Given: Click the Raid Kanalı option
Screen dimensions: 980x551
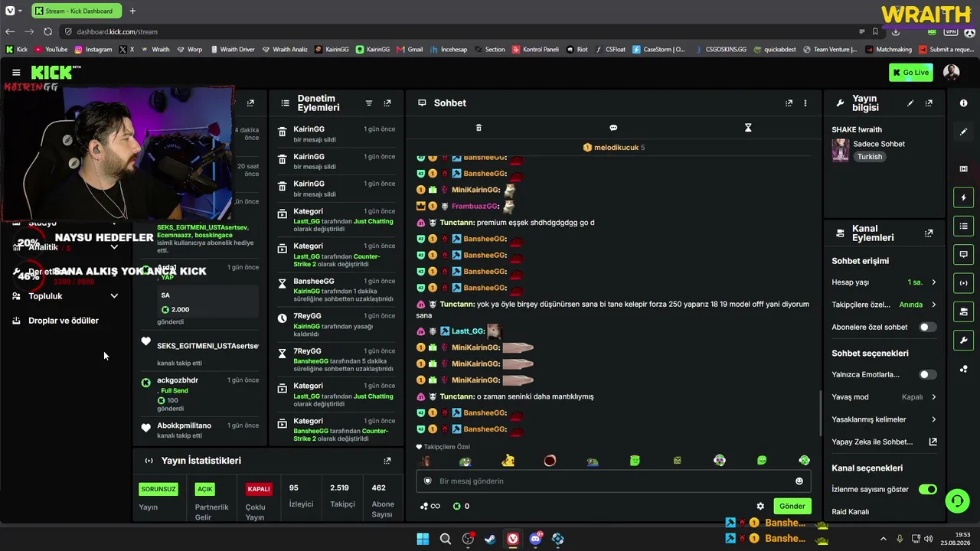Looking at the screenshot, I should 850,511.
